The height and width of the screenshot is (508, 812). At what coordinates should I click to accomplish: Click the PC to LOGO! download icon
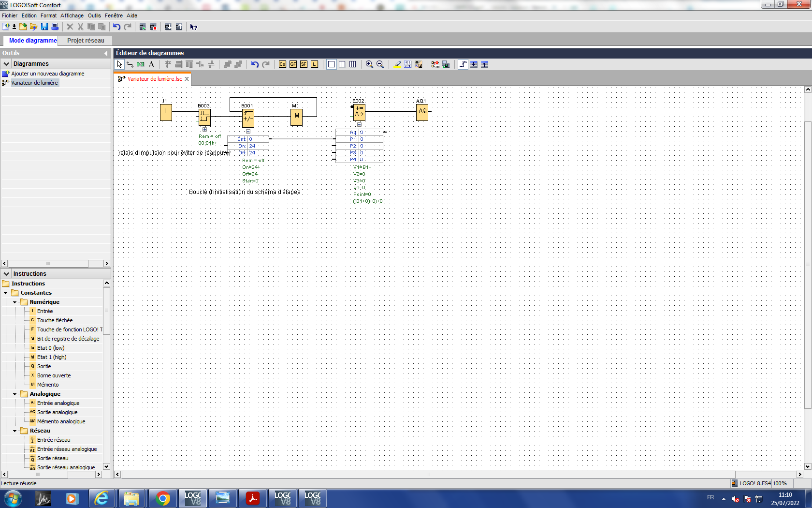point(168,27)
